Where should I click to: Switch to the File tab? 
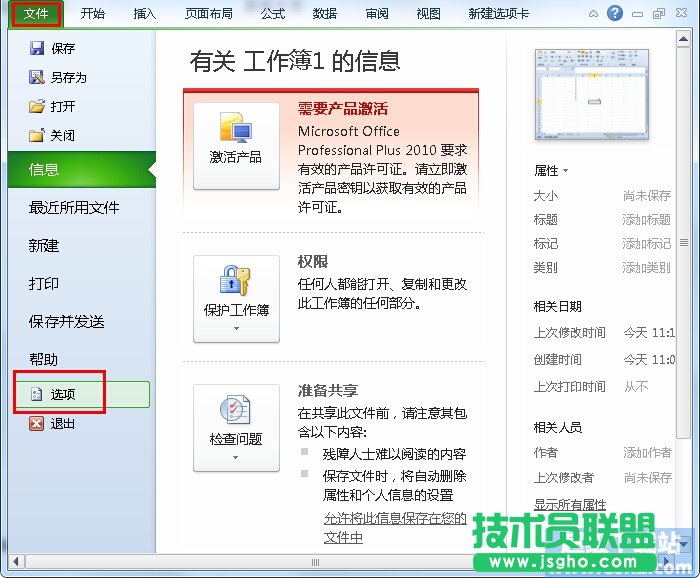click(x=36, y=14)
